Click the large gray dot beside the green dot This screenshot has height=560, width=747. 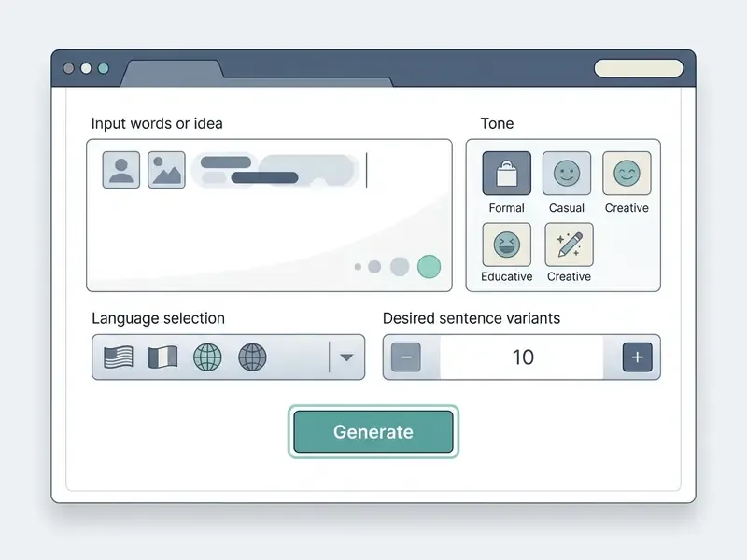click(400, 267)
